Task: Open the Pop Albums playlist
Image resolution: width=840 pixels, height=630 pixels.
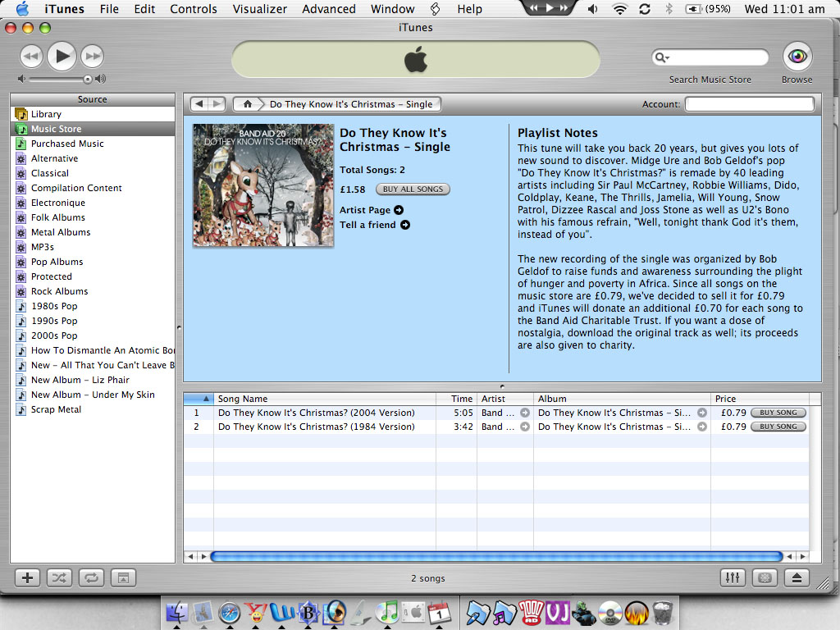Action: 94,262
